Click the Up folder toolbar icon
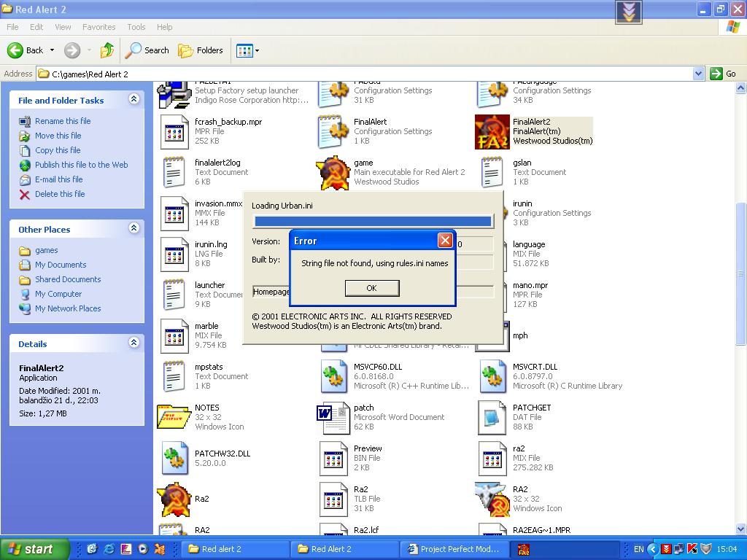 click(x=107, y=50)
